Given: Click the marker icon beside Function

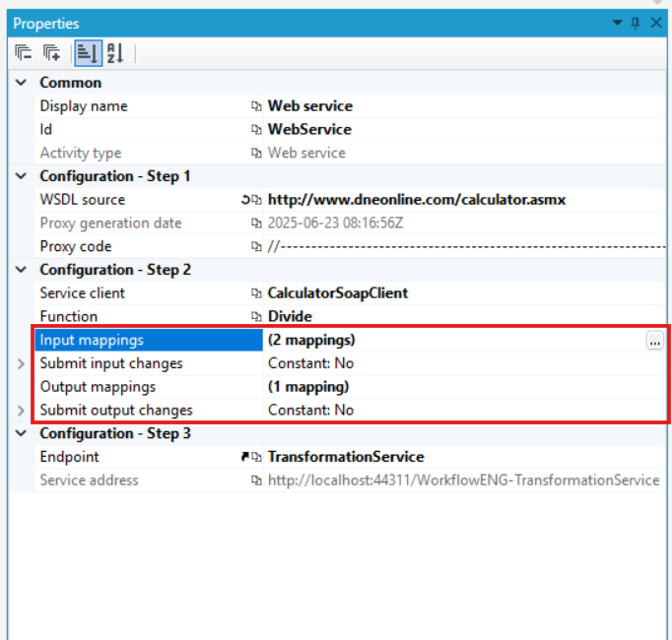Looking at the screenshot, I should tap(256, 316).
